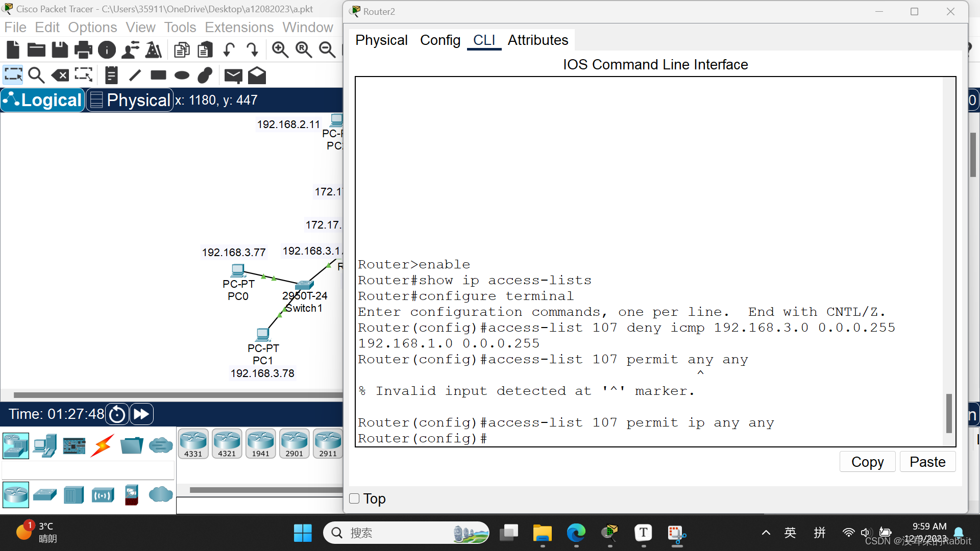Choose the Delete tool icon
Viewport: 980px width, 551px height.
pyautogui.click(x=60, y=76)
